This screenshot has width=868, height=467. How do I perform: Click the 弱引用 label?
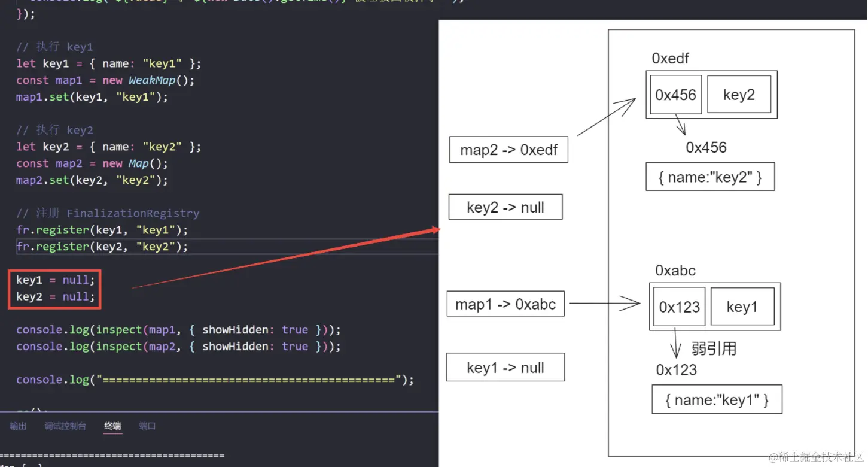coord(713,348)
